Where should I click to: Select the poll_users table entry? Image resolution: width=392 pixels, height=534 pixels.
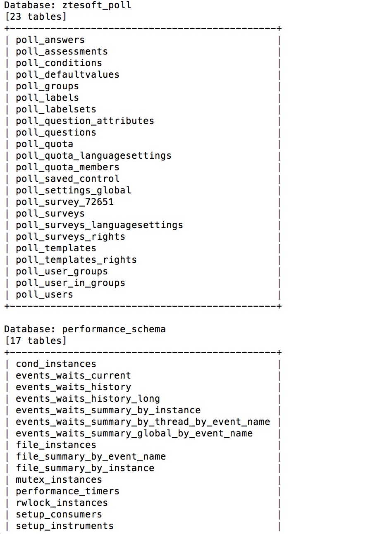click(44, 295)
